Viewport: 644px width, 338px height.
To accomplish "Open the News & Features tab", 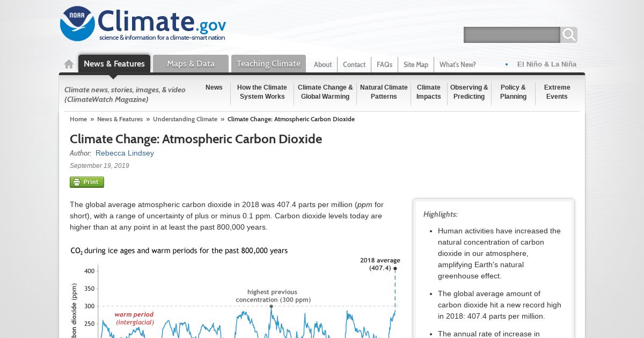I will click(x=114, y=64).
